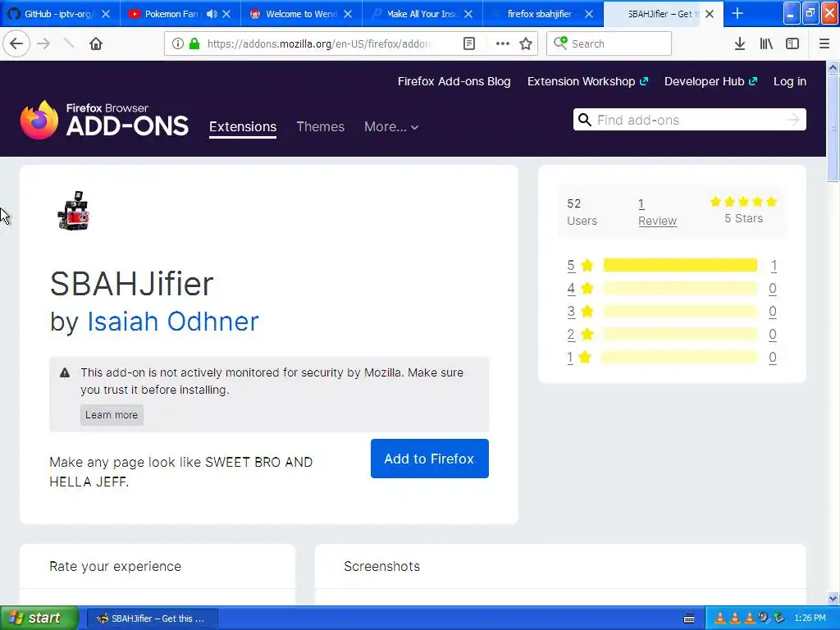Click the 3-star rating bar
Screen dimensions: 840x630
pos(680,311)
